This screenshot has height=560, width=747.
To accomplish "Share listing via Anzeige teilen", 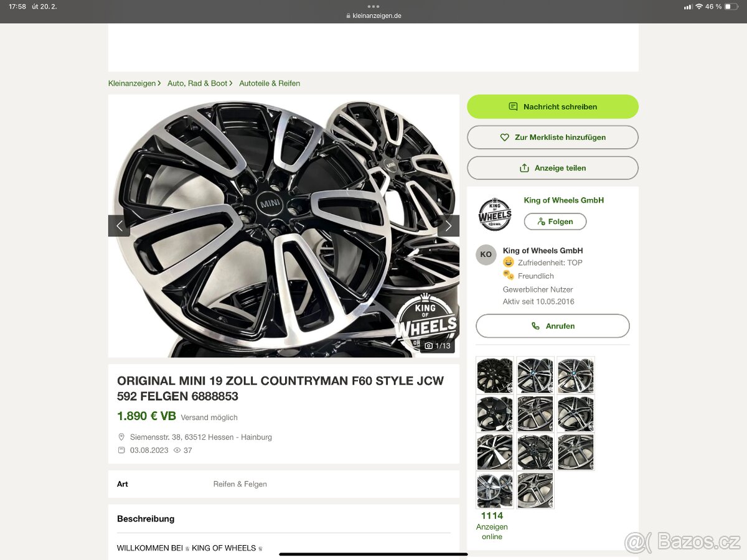I will [553, 168].
